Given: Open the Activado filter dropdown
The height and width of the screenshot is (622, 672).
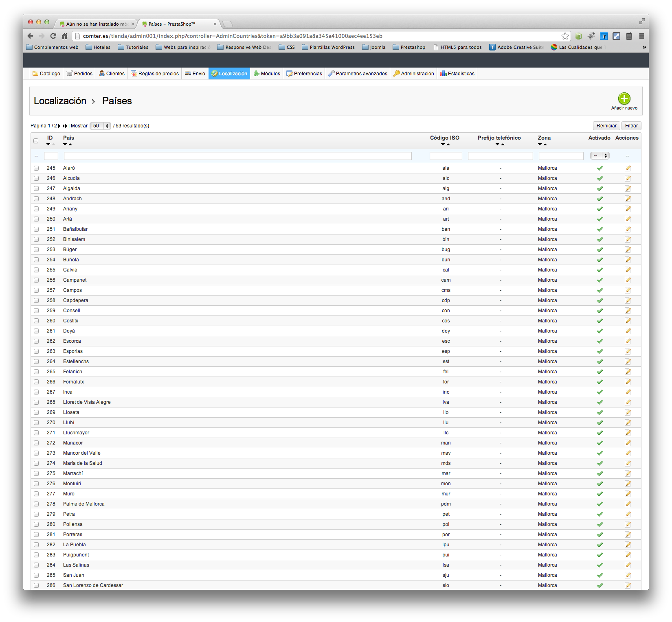Looking at the screenshot, I should click(600, 155).
